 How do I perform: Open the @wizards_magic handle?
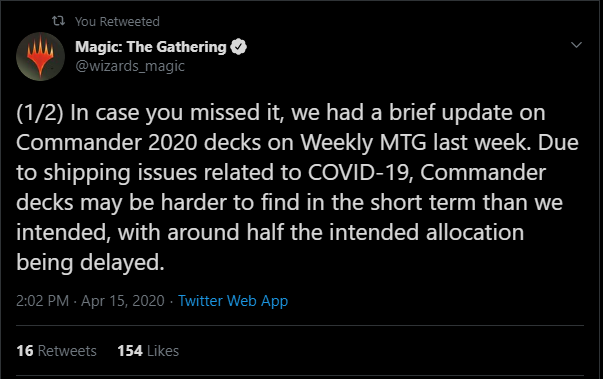(x=130, y=66)
